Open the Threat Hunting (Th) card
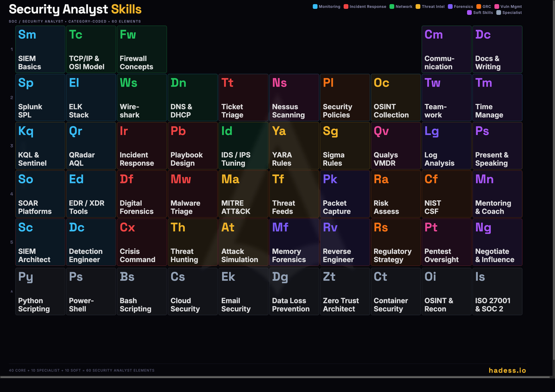 click(x=193, y=242)
